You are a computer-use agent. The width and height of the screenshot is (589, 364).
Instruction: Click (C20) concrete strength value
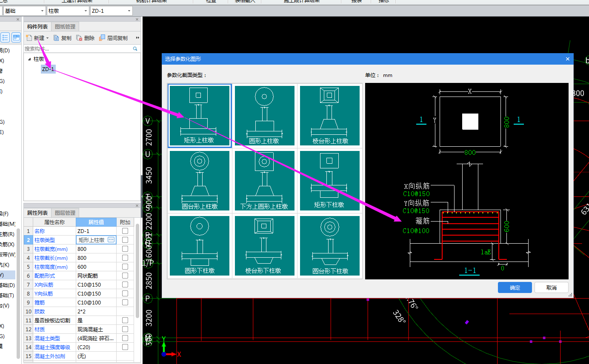pos(96,347)
